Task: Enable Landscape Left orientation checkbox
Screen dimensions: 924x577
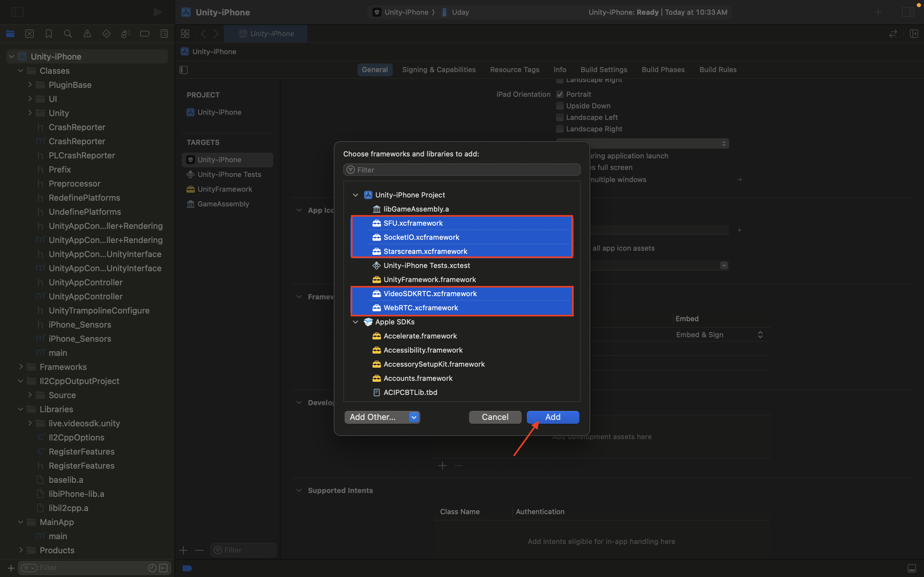Action: (x=560, y=118)
